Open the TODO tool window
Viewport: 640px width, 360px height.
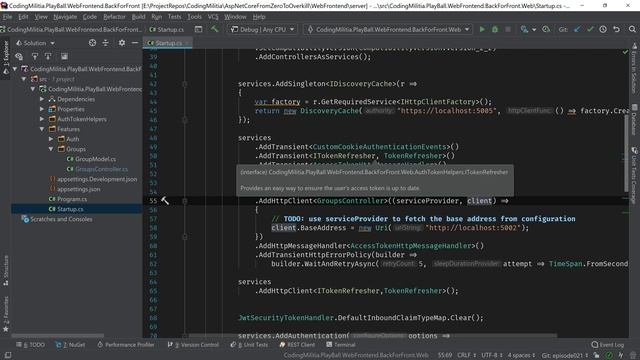coord(30,345)
